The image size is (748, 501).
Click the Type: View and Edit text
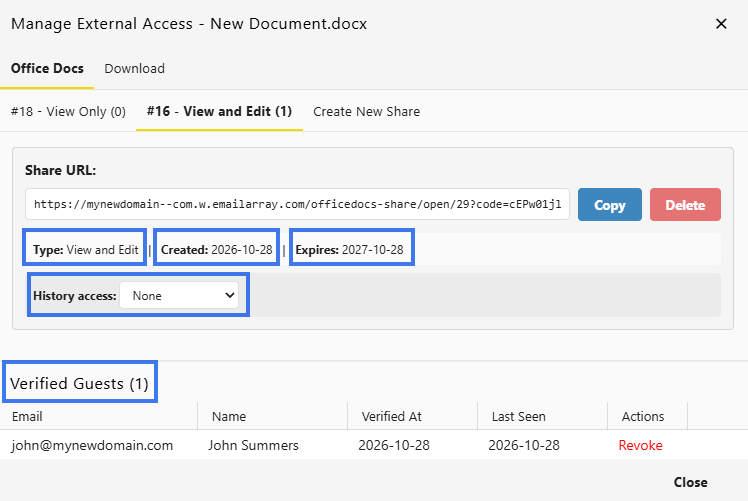(x=85, y=250)
